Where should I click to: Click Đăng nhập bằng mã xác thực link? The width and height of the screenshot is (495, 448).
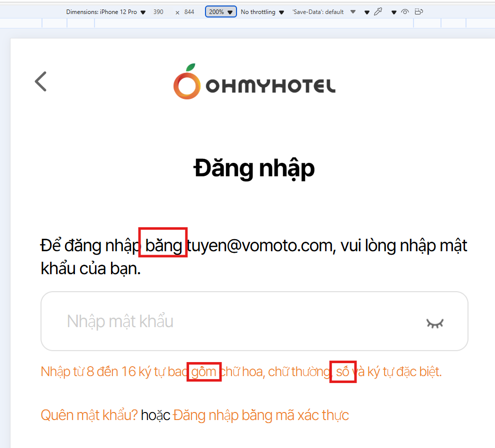261,415
